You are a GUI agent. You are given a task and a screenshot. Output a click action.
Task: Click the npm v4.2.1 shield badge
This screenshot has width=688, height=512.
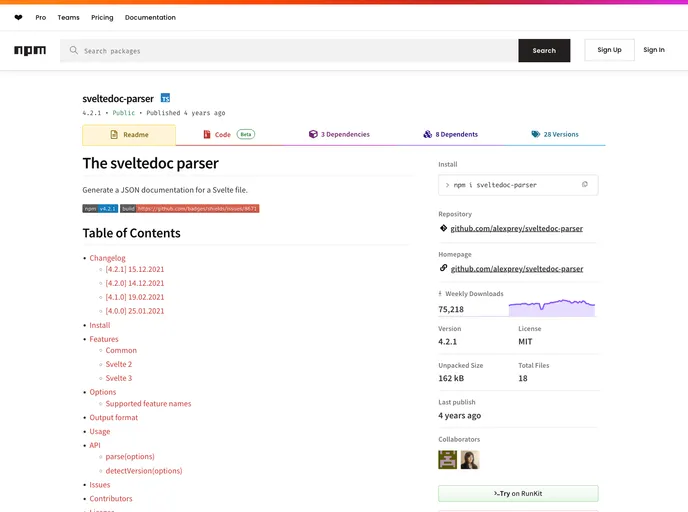pos(100,208)
